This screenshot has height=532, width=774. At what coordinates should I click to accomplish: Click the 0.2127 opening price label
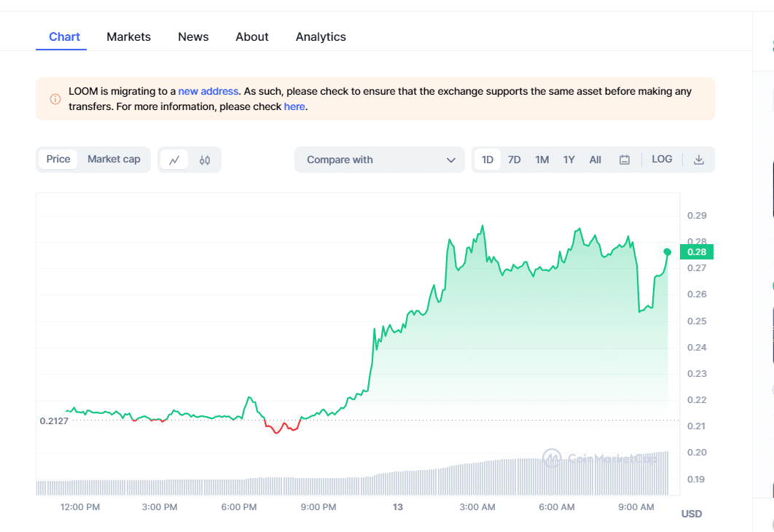pos(54,421)
